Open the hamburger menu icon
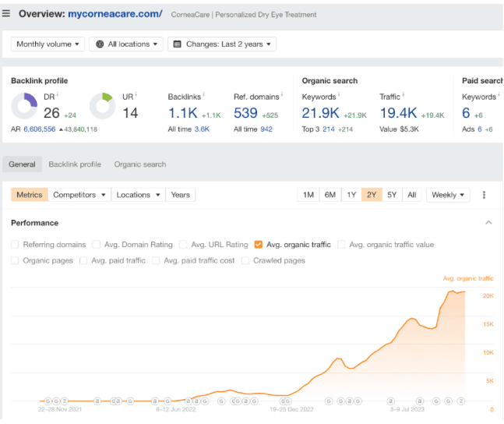504x424 pixels. pos(7,14)
